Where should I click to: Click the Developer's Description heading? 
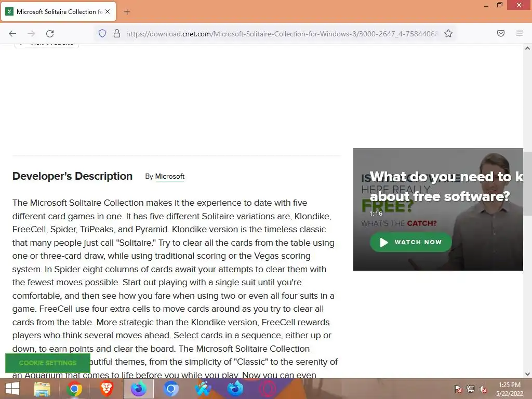[x=72, y=176]
